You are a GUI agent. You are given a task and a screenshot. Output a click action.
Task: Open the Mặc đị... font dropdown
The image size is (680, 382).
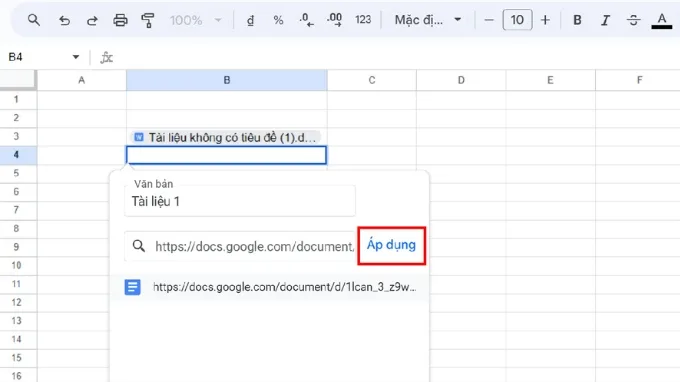(428, 20)
